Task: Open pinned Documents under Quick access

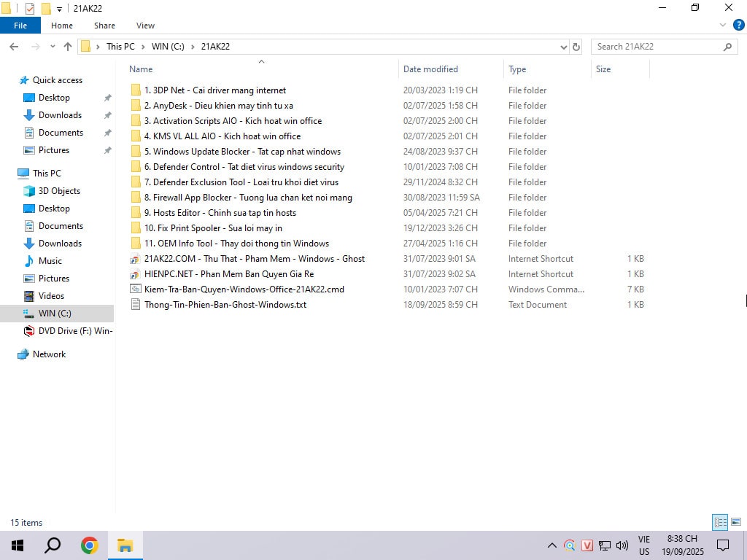Action: click(61, 133)
